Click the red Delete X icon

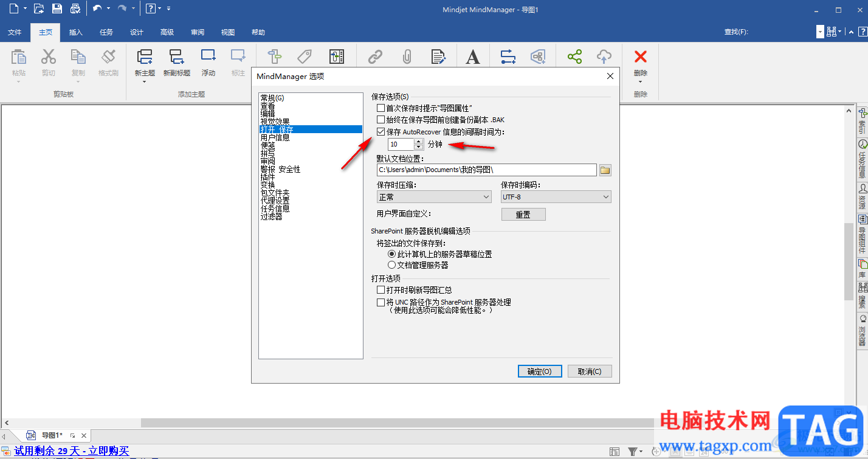tap(641, 57)
